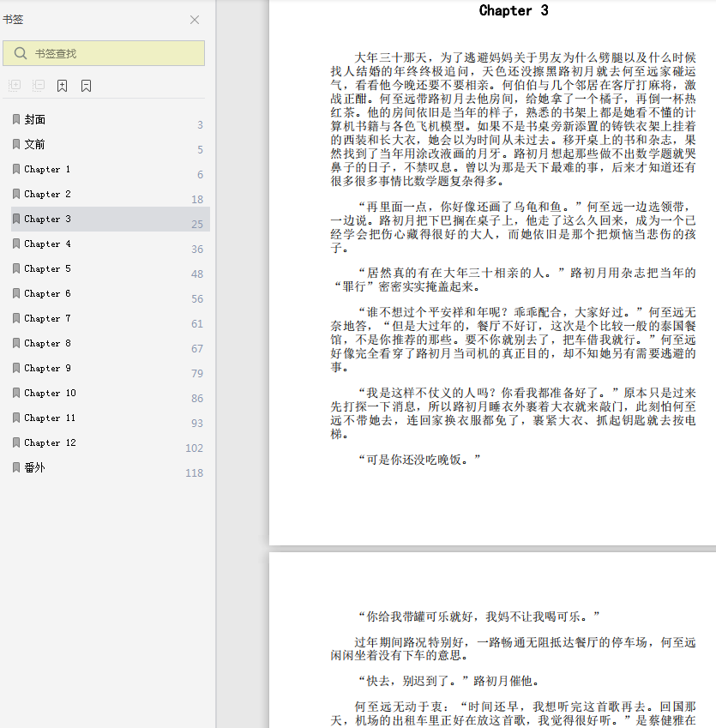Click the bookmark icon beside Chapter 1

tap(16, 169)
